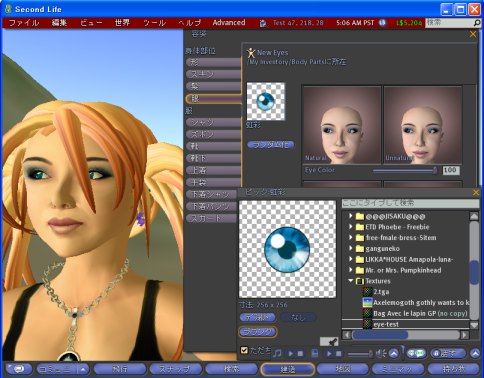Open the ツール menu
This screenshot has width=484, height=378.
[x=154, y=23]
